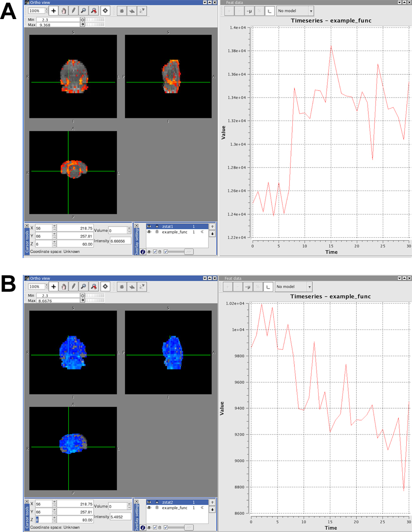The height and width of the screenshot is (532, 412).
Task: Select the zstat1 overlay row
Action: (177, 226)
